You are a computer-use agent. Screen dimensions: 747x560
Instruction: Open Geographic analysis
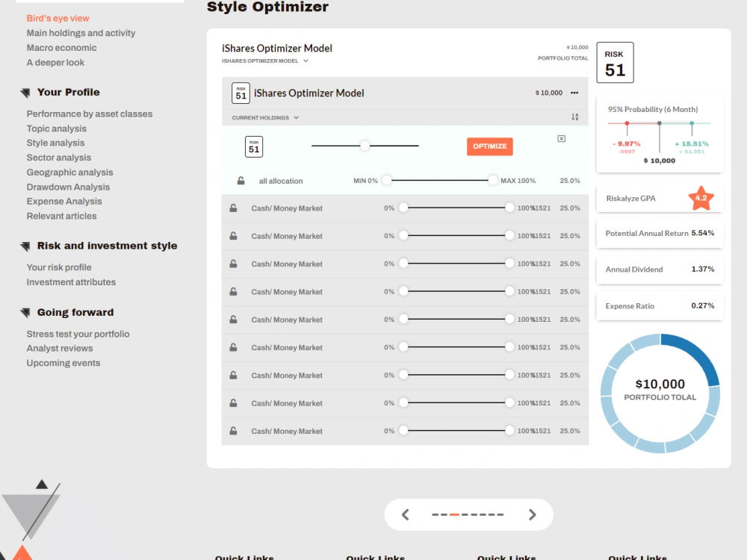69,172
